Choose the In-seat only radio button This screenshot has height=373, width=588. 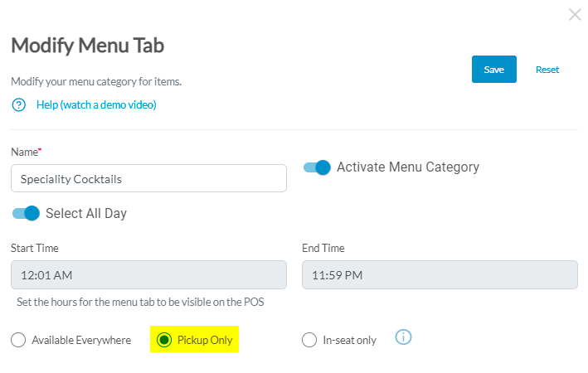click(309, 340)
